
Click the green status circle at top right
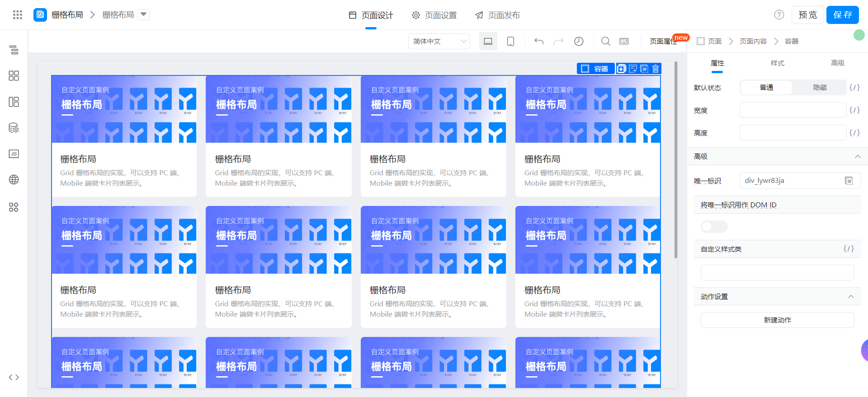859,35
